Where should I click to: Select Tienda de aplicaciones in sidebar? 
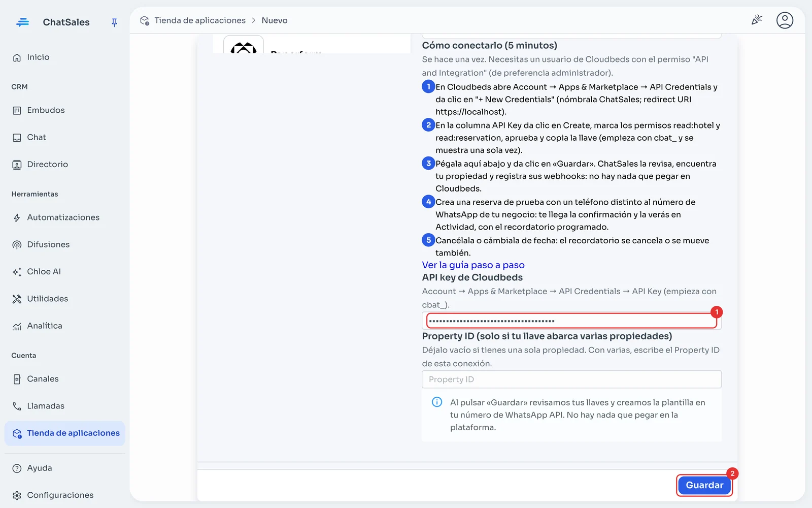pyautogui.click(x=65, y=433)
